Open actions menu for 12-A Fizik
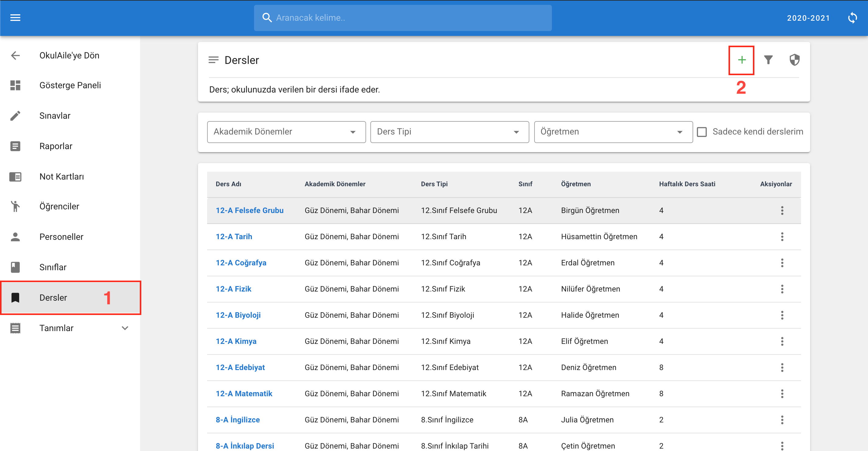This screenshot has width=868, height=451. point(782,289)
